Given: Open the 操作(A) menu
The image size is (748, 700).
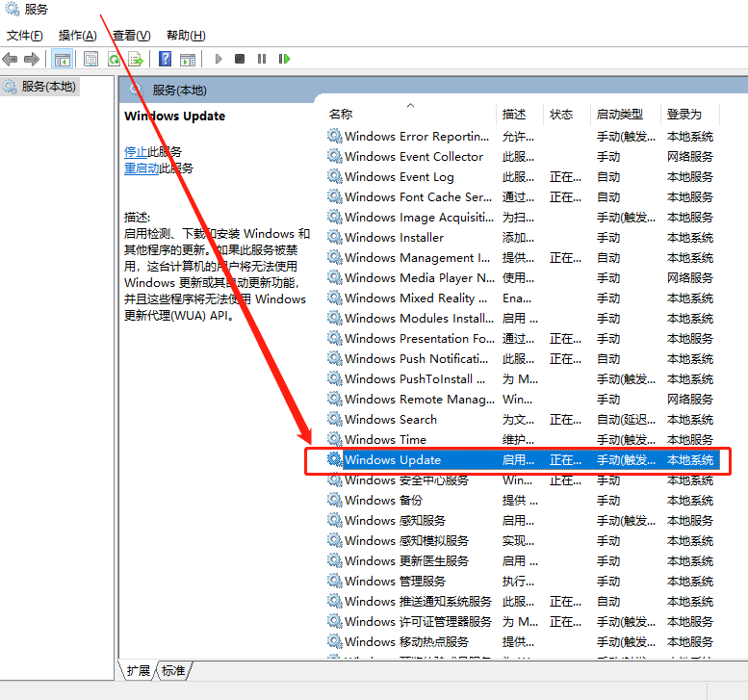Looking at the screenshot, I should coord(77,36).
